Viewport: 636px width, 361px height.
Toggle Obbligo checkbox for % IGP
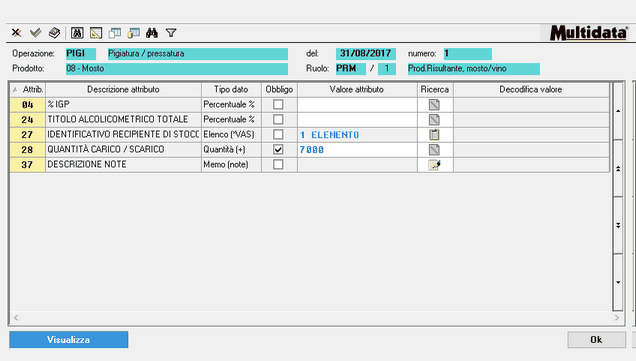click(x=278, y=105)
